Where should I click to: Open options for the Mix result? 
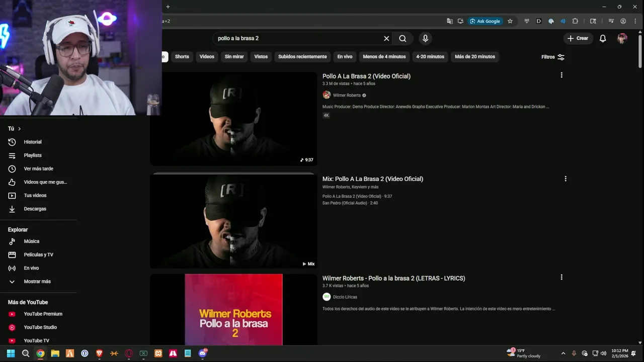pos(566,178)
